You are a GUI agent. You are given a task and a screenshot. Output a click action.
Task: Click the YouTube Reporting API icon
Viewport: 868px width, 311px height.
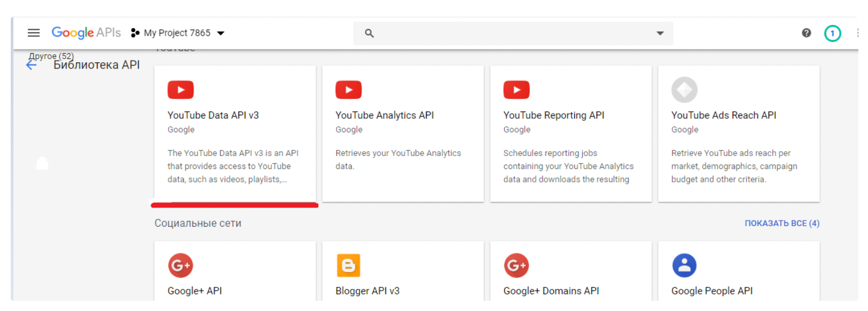[x=517, y=90]
